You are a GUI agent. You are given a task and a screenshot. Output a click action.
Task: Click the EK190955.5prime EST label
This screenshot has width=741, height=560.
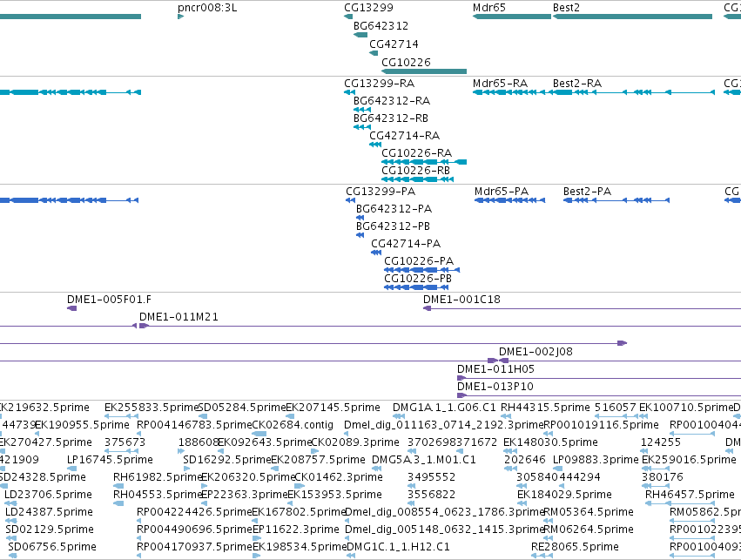pos(82,425)
